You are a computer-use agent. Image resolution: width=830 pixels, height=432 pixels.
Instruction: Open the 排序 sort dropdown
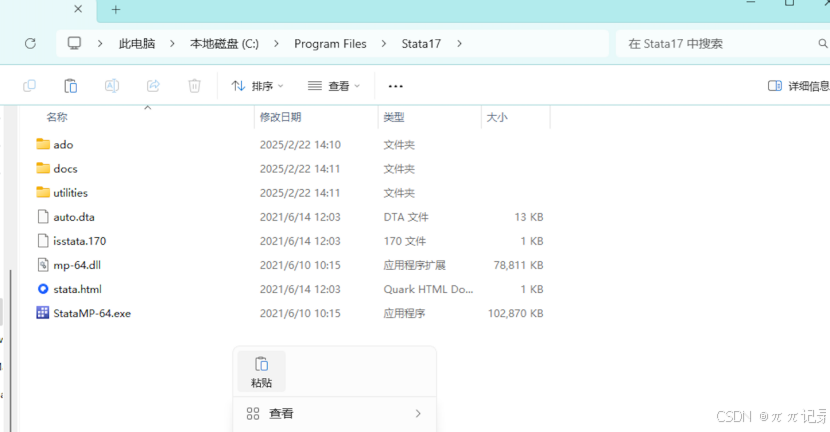click(258, 86)
